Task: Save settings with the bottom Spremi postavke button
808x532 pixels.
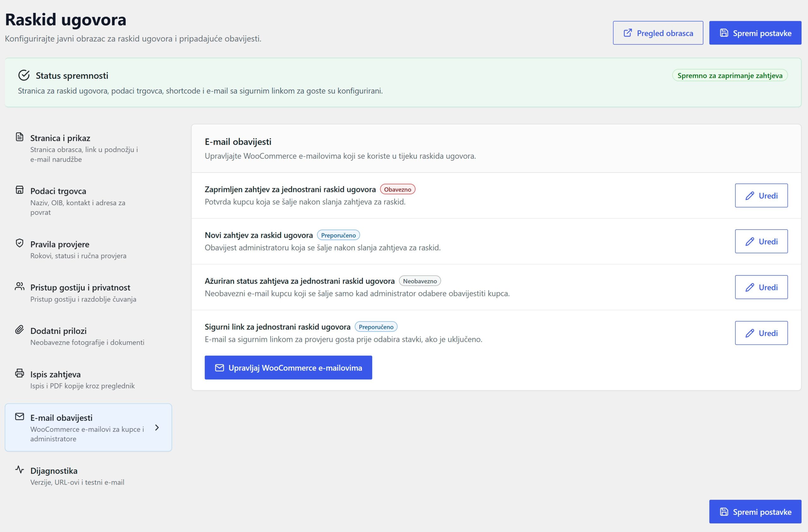Action: [755, 512]
